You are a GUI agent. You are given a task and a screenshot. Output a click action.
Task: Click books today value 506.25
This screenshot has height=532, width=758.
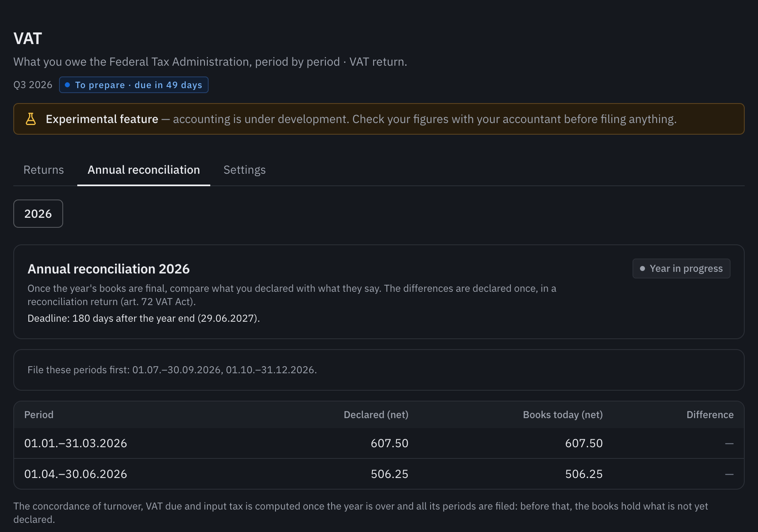(x=584, y=474)
